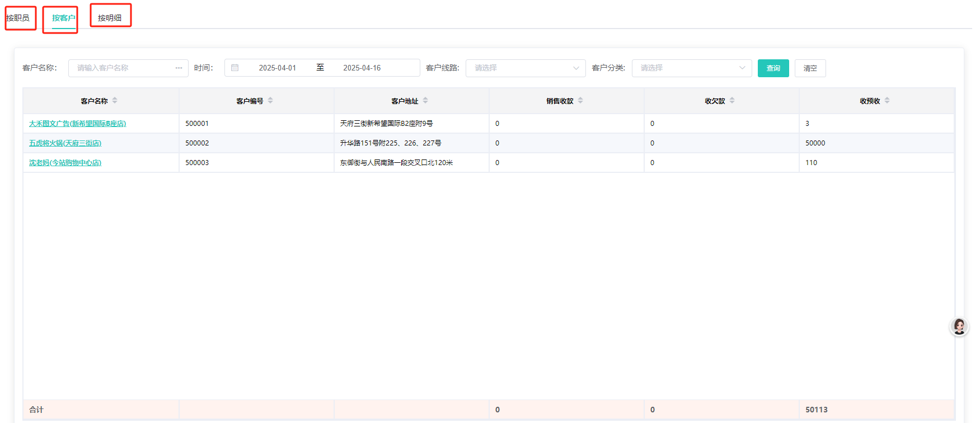980x423 pixels.
Task: Sort by 客户名称 column sort icon
Action: (x=115, y=101)
